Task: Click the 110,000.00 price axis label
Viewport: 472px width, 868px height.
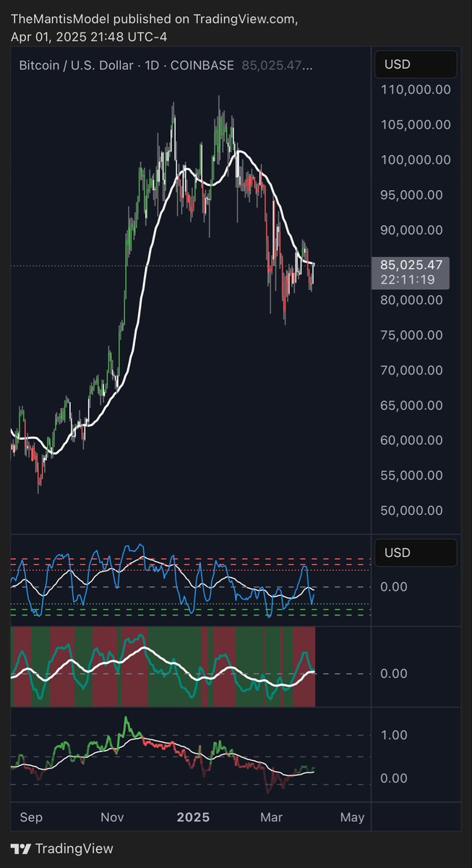Action: coord(416,90)
